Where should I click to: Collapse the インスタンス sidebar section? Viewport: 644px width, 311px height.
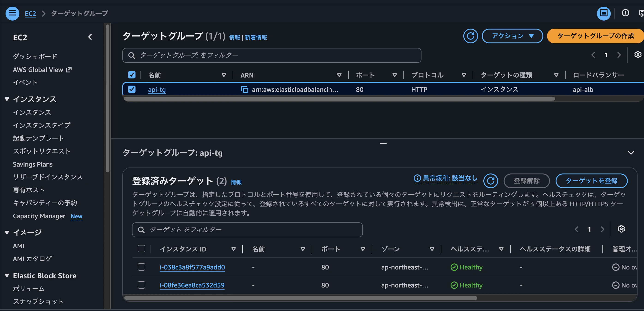coord(7,99)
